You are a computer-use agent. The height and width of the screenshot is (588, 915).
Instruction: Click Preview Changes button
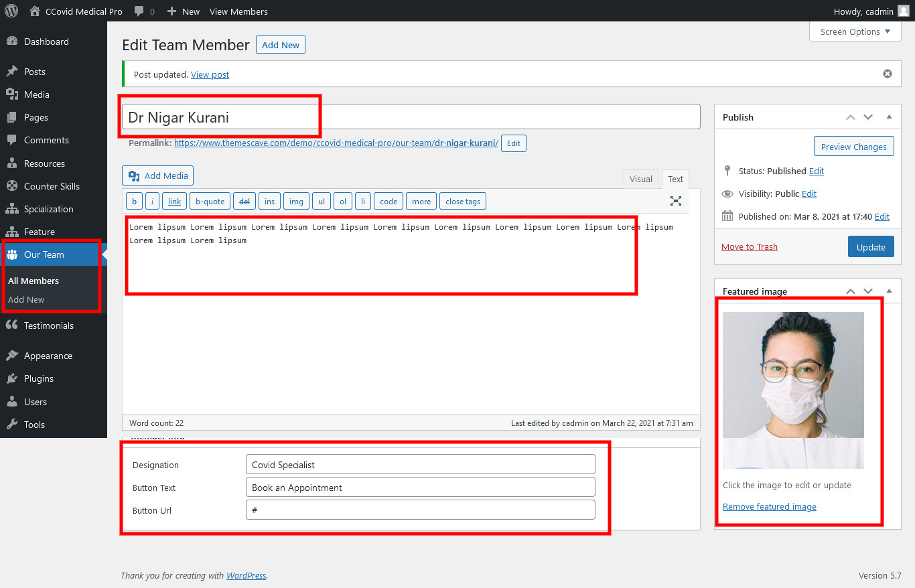coord(853,147)
